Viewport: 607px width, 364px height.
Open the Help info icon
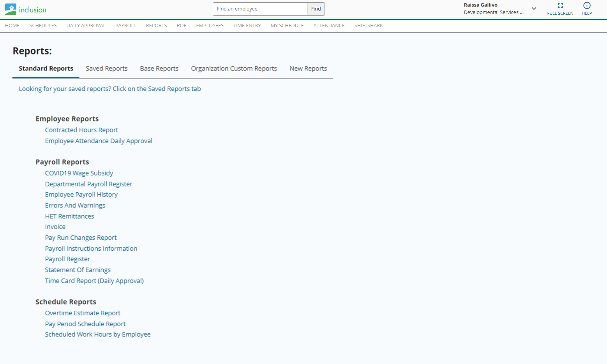(x=587, y=5)
